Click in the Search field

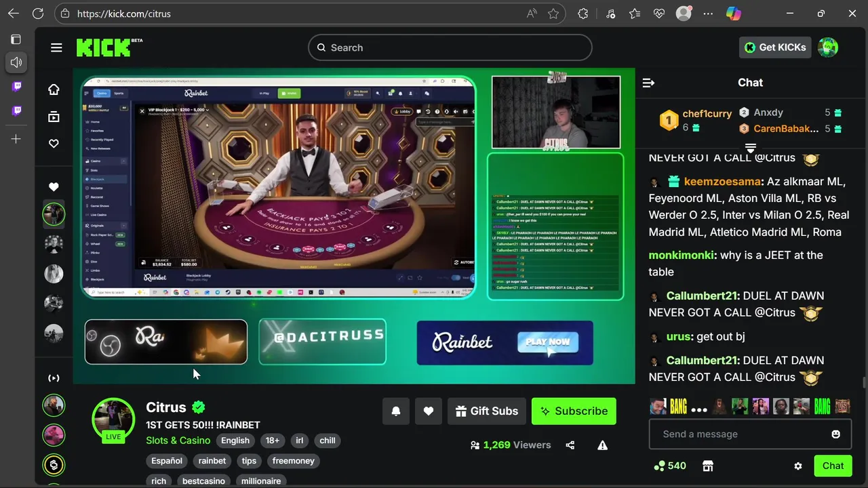[x=450, y=47]
